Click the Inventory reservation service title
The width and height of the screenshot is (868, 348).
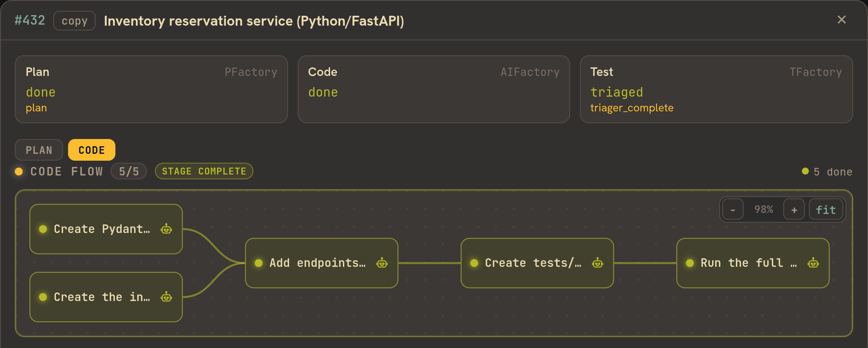click(254, 21)
